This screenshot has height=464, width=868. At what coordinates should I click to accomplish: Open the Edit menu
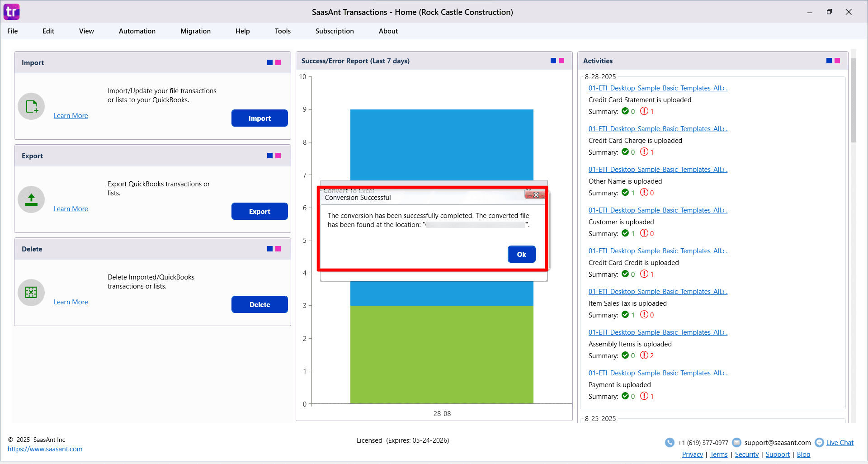(48, 31)
